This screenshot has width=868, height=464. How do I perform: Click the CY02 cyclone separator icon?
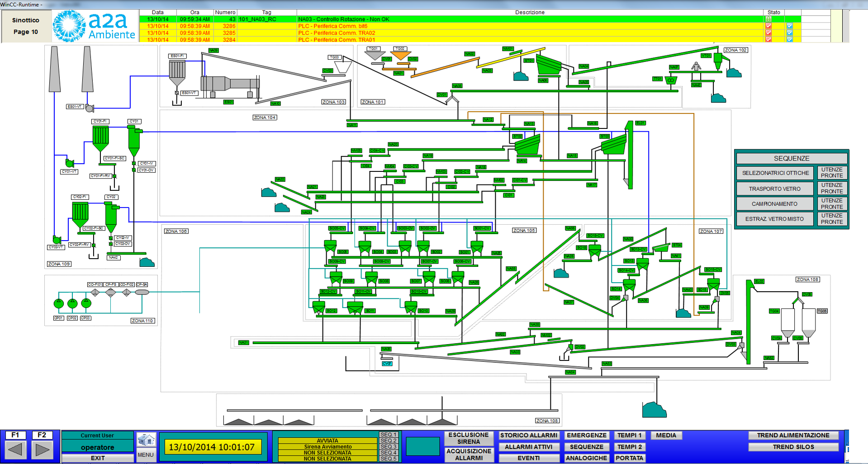click(111, 216)
